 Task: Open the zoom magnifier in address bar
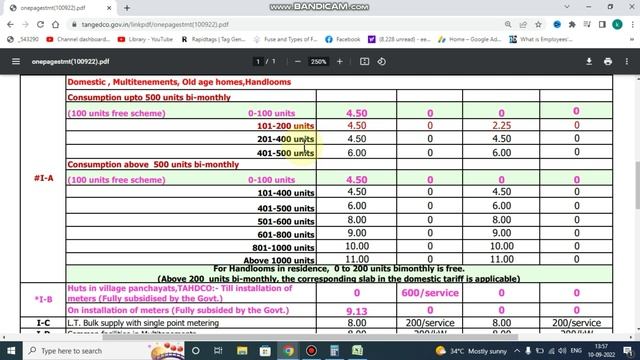pos(508,24)
